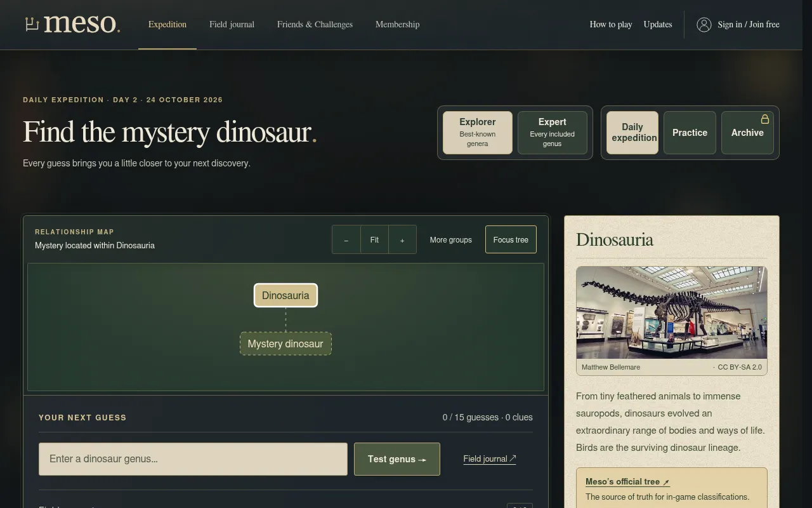The height and width of the screenshot is (508, 812).
Task: View the Updates page
Action: click(x=658, y=25)
